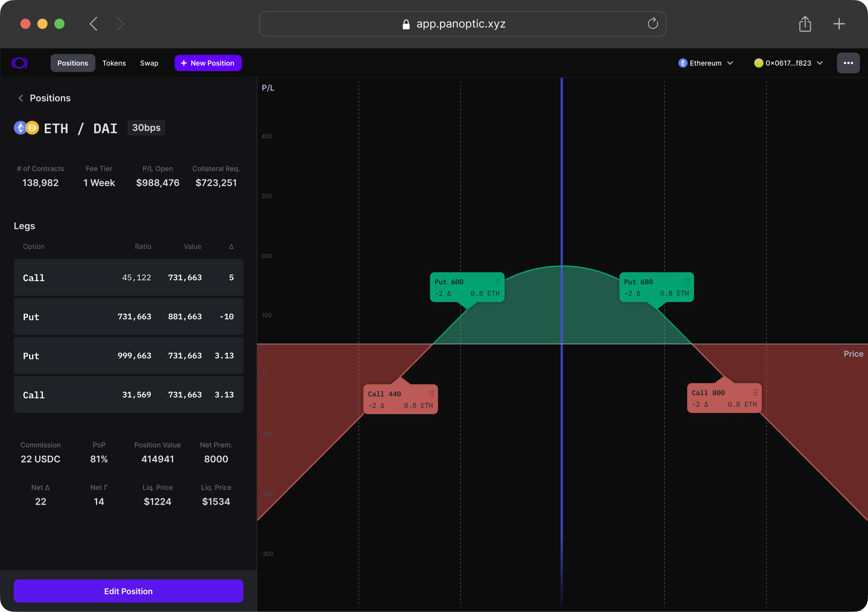Click the drag handle on Call 800 label

[x=755, y=393]
